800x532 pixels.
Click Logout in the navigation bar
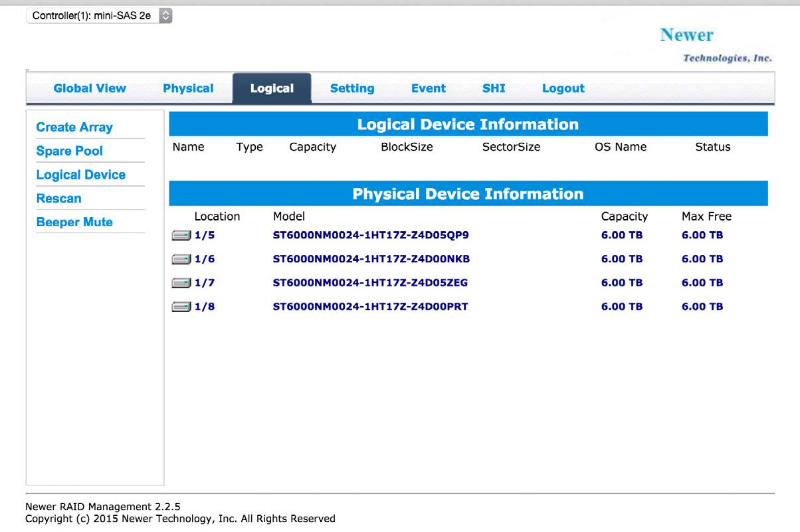pos(563,88)
